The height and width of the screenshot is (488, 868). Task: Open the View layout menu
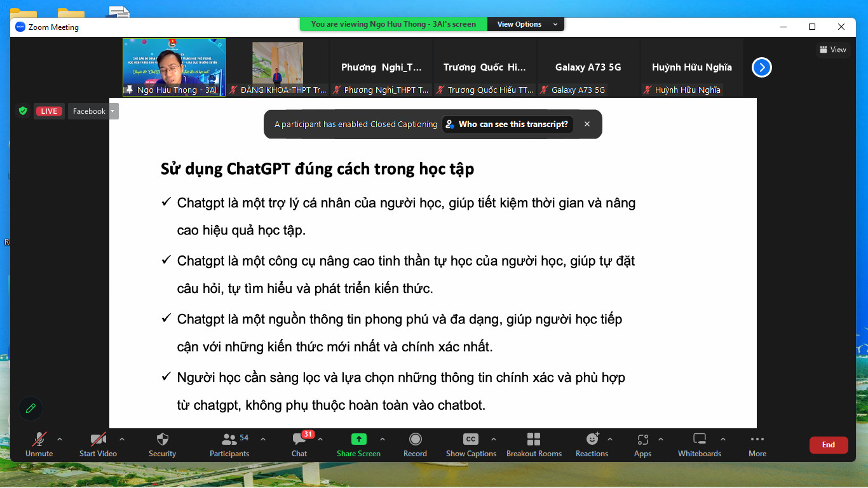(x=832, y=50)
